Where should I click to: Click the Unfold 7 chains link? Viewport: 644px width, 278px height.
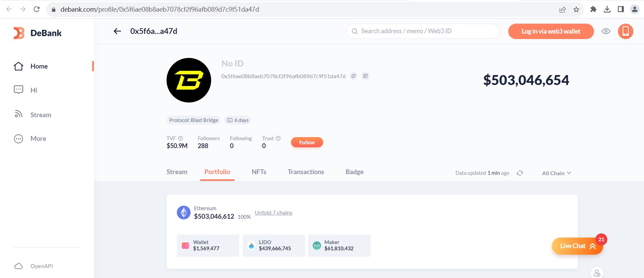coord(274,213)
